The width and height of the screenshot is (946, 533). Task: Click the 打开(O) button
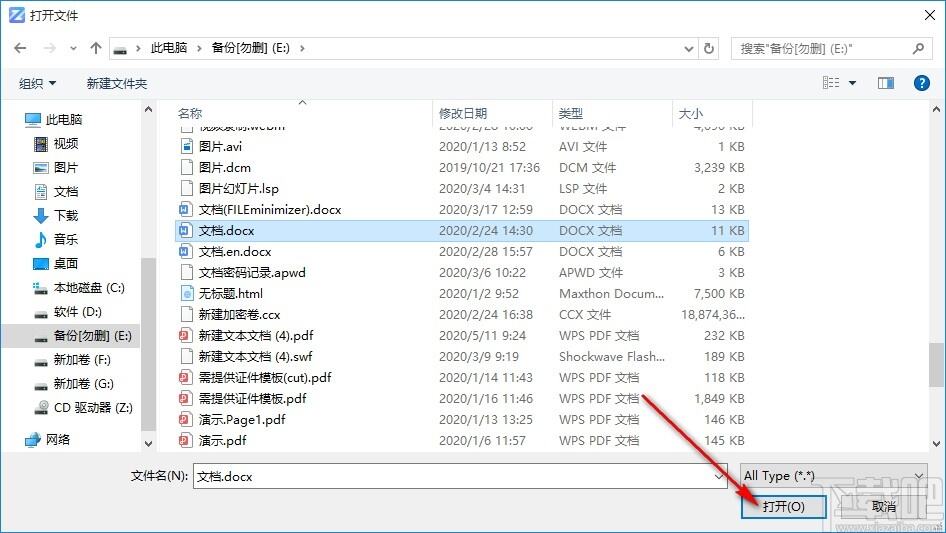point(783,506)
